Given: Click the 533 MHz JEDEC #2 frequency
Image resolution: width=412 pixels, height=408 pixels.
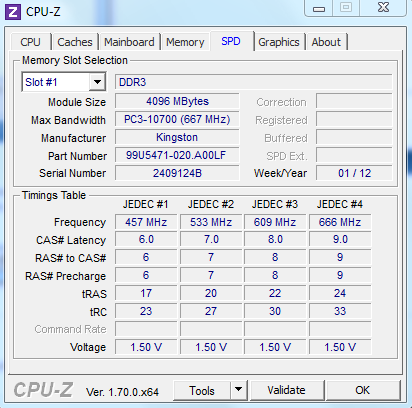Looking at the screenshot, I should tap(211, 222).
